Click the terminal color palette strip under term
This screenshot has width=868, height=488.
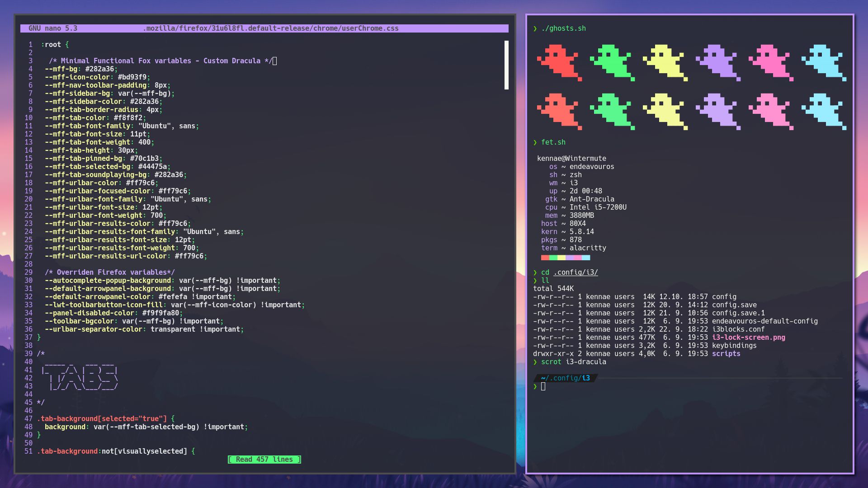coord(565,257)
